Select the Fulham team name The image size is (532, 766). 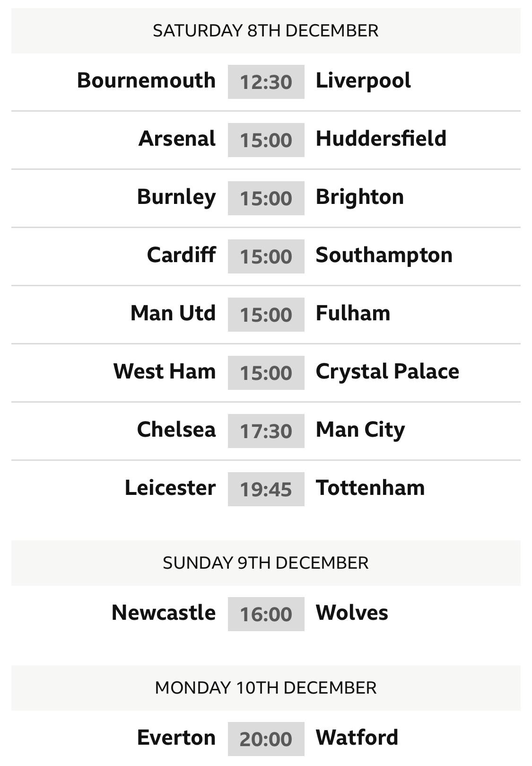tap(353, 313)
